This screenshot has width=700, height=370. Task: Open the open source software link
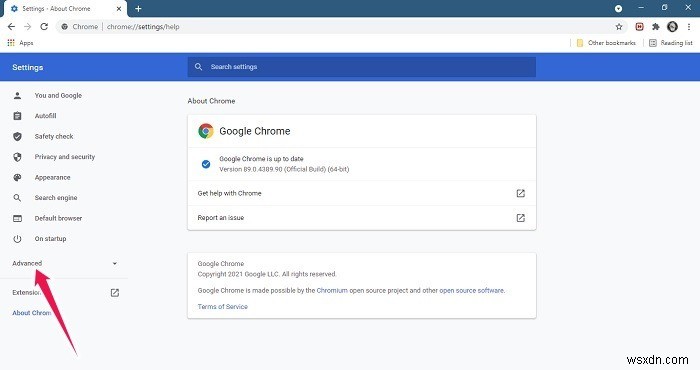point(471,291)
